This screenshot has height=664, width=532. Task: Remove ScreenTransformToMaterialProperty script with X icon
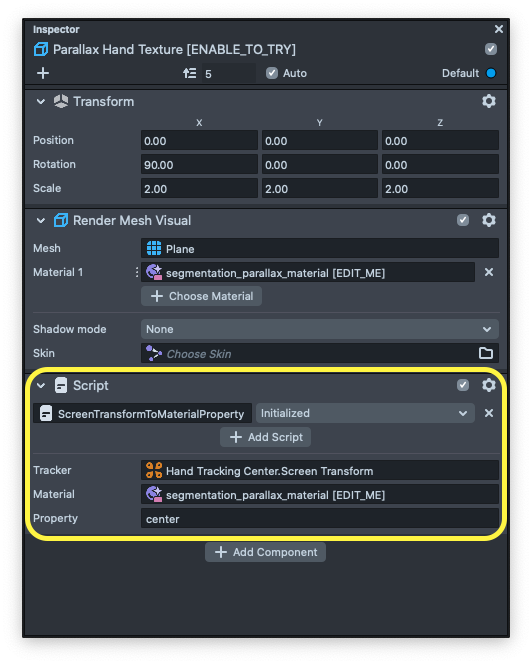pos(488,413)
